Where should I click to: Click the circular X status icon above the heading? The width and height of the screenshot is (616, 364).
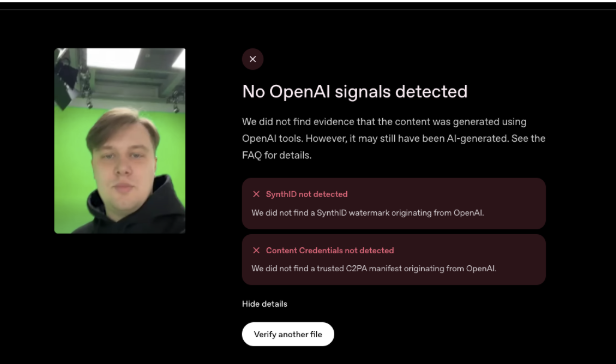tap(253, 59)
